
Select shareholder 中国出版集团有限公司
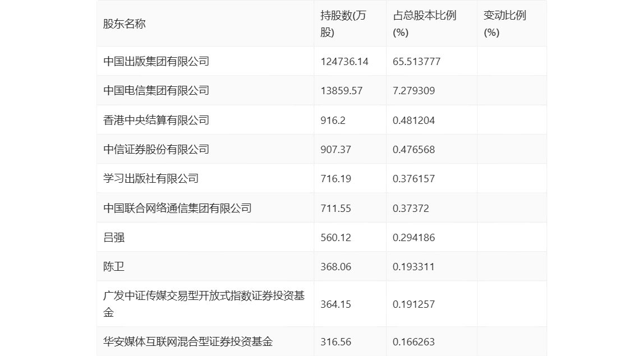(156, 61)
